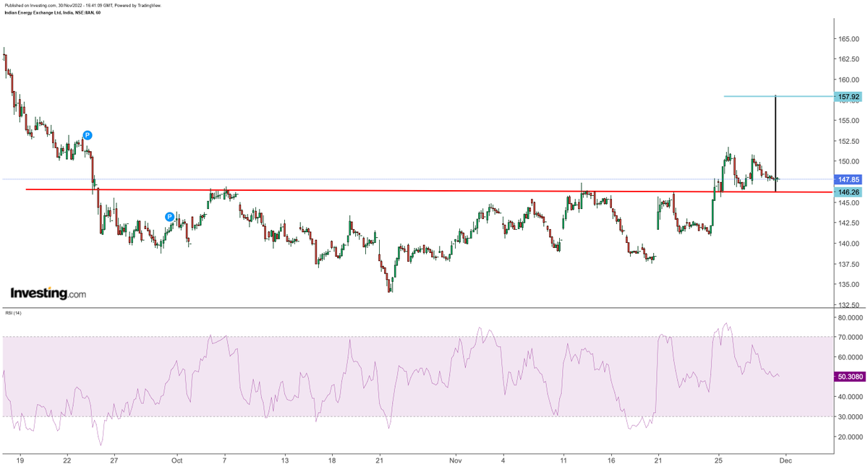Click the 132.50 price axis label
868x467 pixels.
coord(848,304)
